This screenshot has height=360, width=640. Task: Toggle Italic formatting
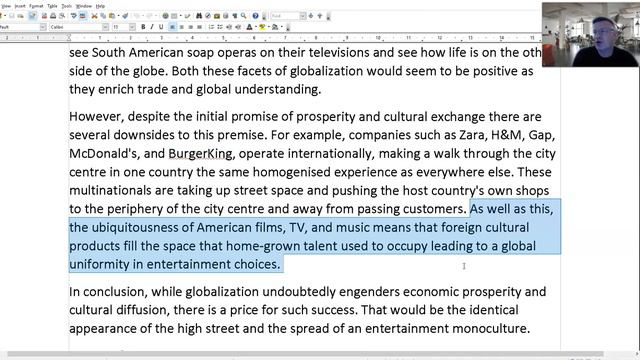152,27
